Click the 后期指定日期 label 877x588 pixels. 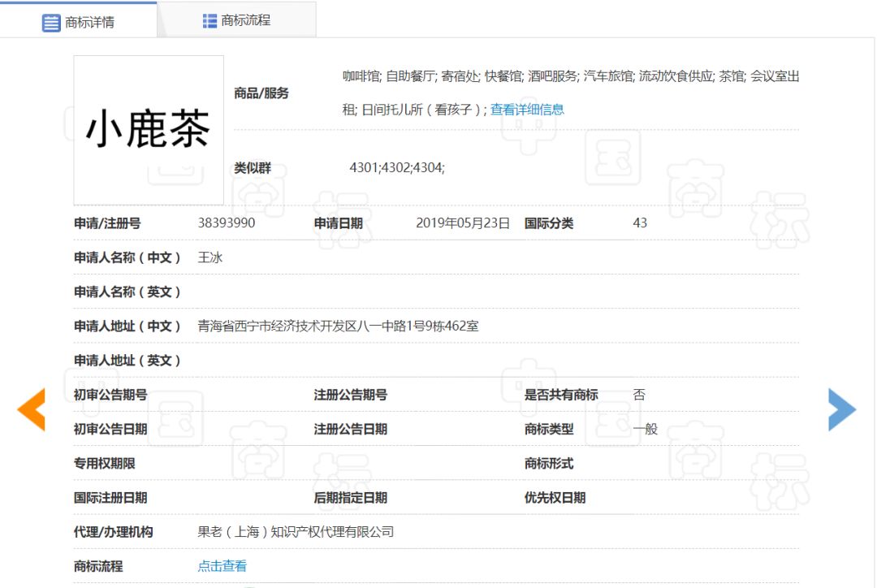351,498
